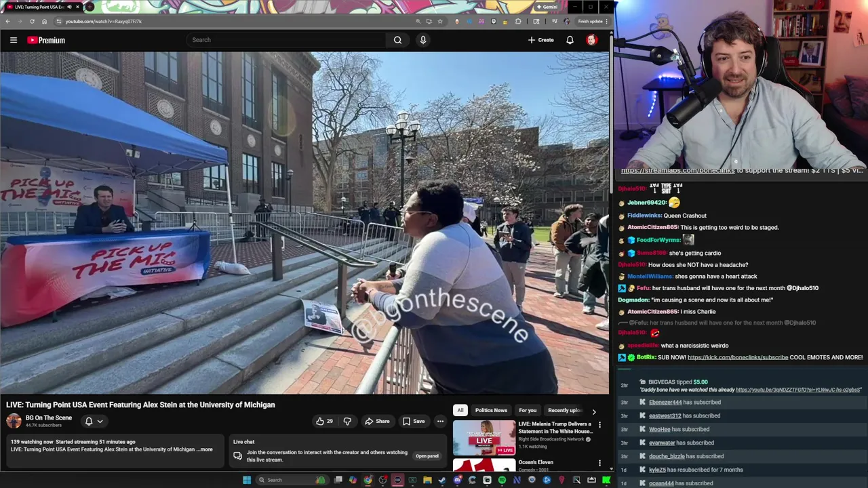Open a new browser tab
The image size is (868, 488).
(90, 7)
